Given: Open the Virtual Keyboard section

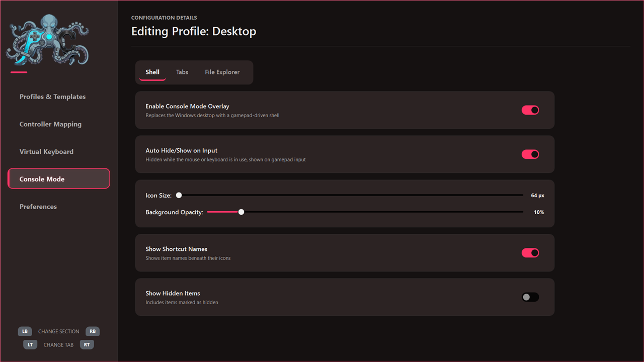Looking at the screenshot, I should point(59,151).
